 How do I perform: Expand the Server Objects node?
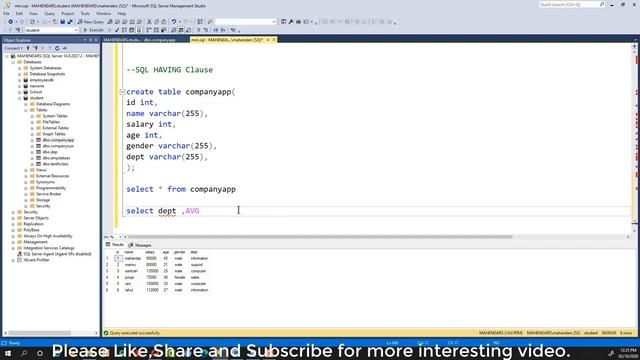tap(13, 218)
